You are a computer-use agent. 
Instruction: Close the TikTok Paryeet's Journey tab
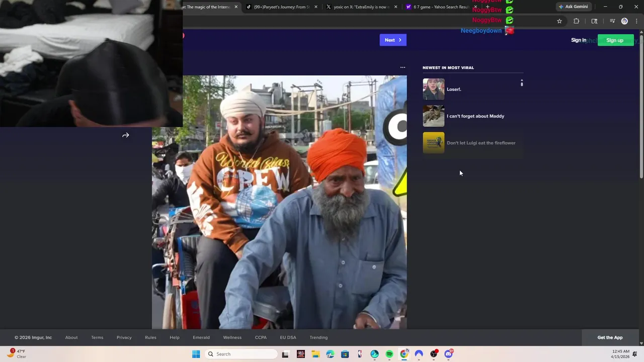(x=316, y=7)
